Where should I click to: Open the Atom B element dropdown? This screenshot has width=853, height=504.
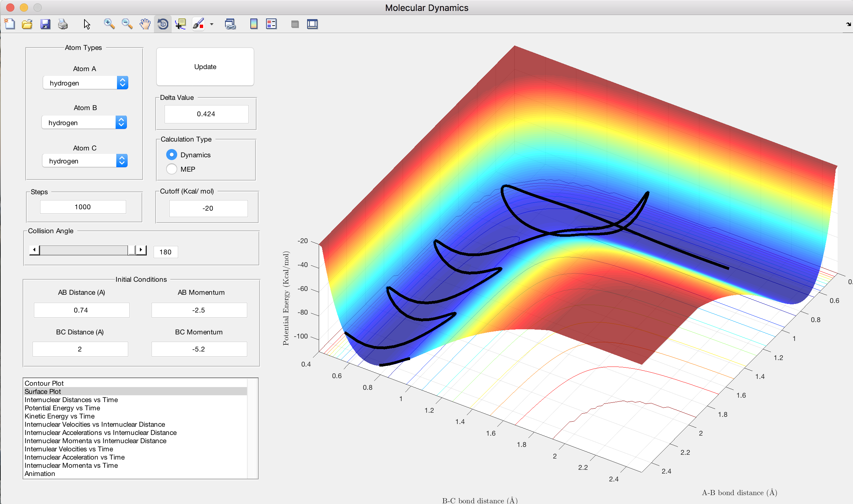pyautogui.click(x=84, y=123)
